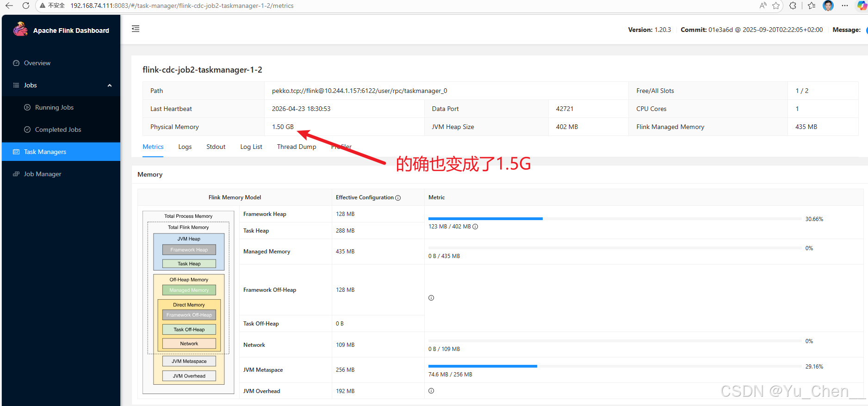The image size is (868, 406).
Task: Click info icon beside 123 MB / 402 MB
Action: coord(475,227)
